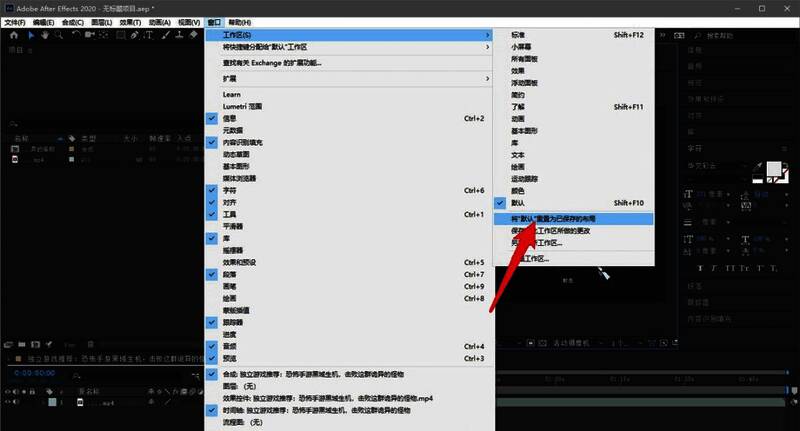
Task: Choose the 所有面板 workspace
Action: (573, 59)
